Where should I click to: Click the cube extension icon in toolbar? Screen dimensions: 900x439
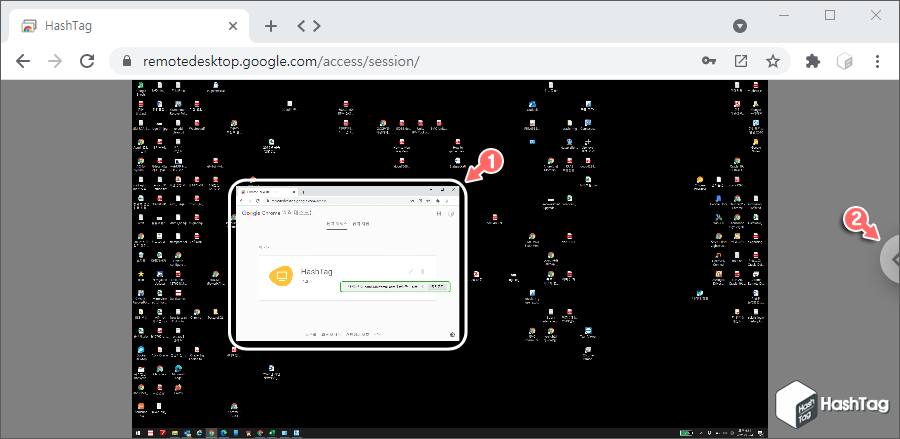(845, 61)
